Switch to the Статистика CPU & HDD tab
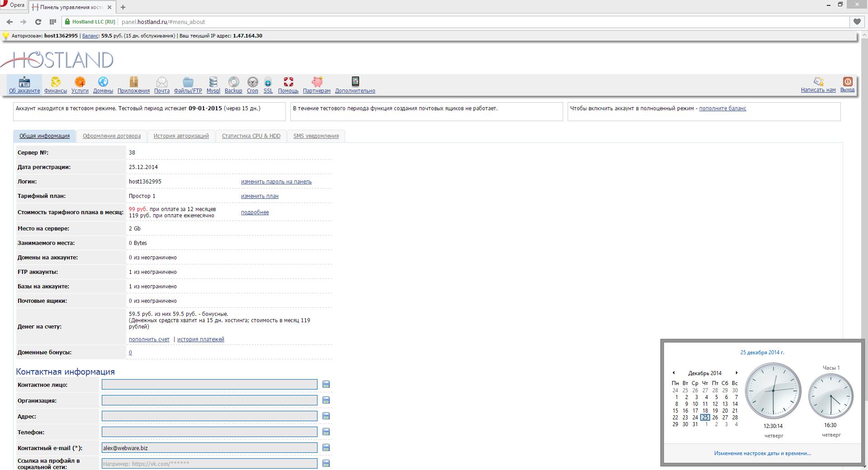Viewport: 868px width, 470px height. tap(251, 136)
